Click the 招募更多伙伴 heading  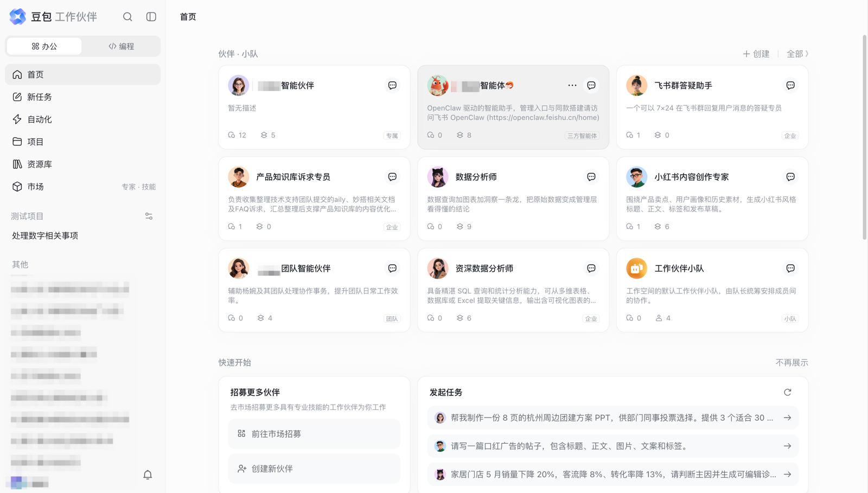(x=255, y=392)
